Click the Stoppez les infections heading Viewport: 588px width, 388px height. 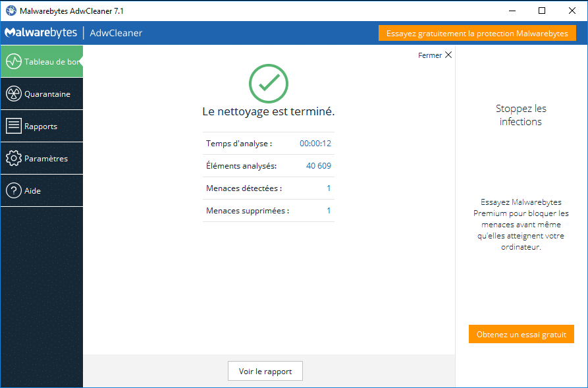click(x=521, y=115)
